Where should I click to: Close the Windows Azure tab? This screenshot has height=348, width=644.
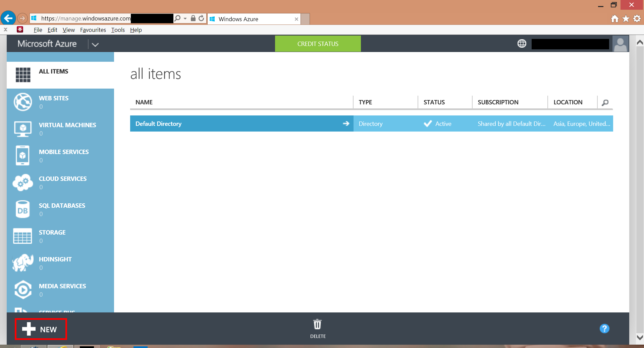click(x=297, y=19)
